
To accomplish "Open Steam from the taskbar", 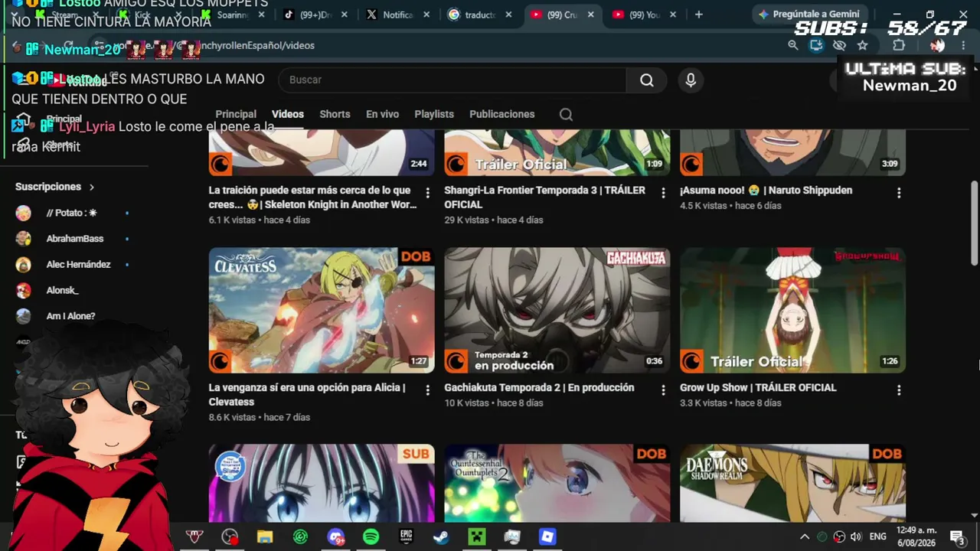I will (441, 537).
